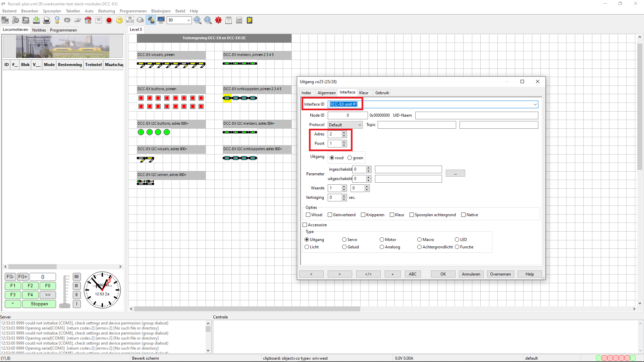Enable the Geinverteerd checkbox
Image resolution: width=644 pixels, height=362 pixels.
pos(330,215)
